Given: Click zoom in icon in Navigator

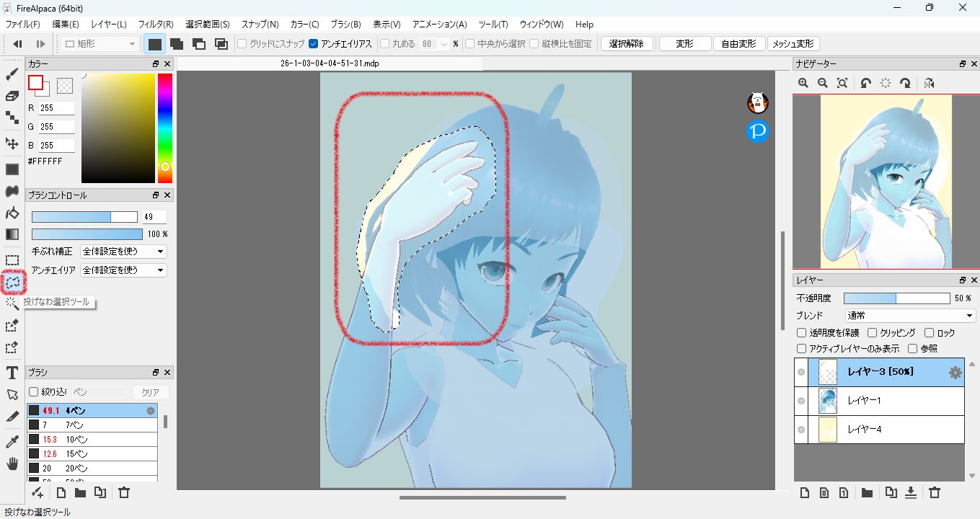Looking at the screenshot, I should coord(803,84).
